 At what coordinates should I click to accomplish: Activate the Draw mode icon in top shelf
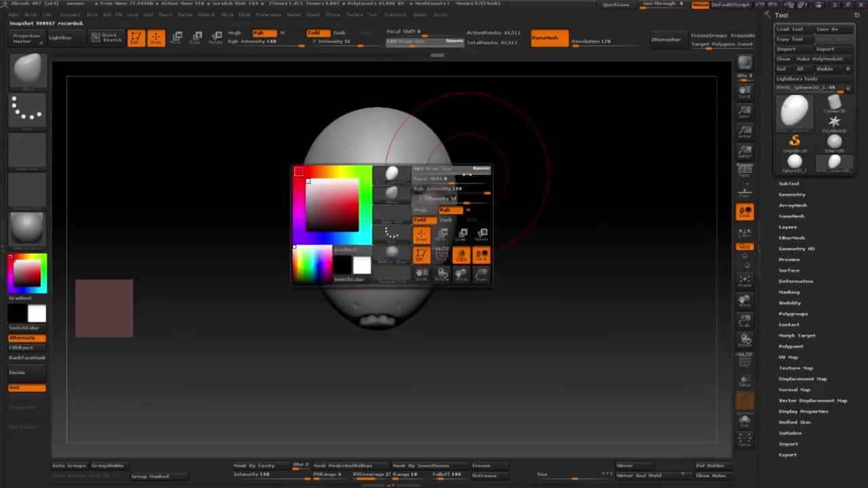[x=156, y=38]
